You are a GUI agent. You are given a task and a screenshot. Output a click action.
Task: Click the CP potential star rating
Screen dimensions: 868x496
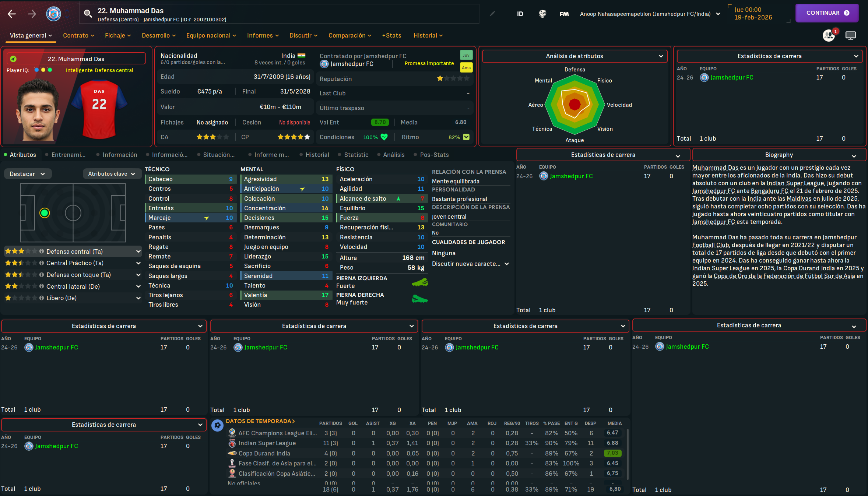294,137
